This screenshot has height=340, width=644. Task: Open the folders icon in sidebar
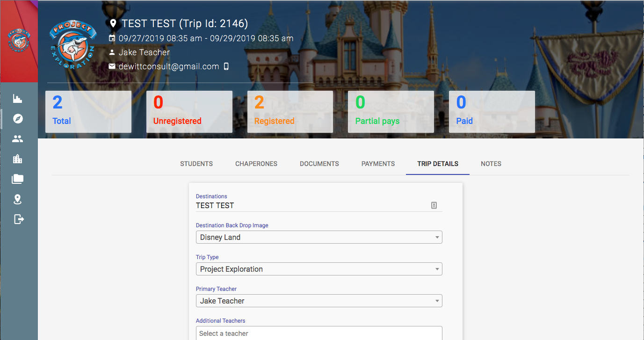pos(18,179)
